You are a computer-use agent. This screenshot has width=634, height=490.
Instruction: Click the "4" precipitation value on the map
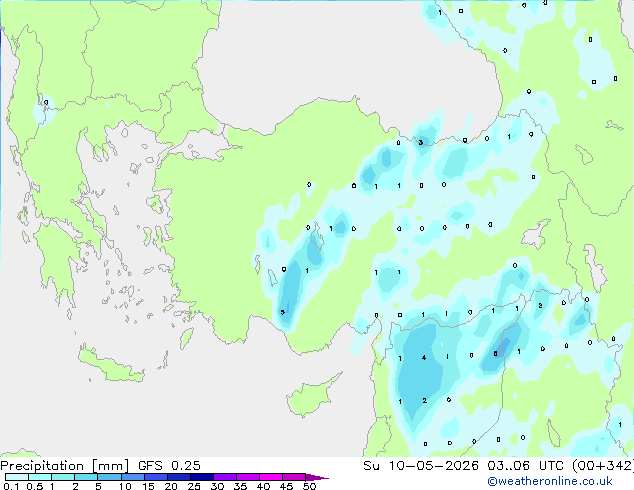coord(424,357)
